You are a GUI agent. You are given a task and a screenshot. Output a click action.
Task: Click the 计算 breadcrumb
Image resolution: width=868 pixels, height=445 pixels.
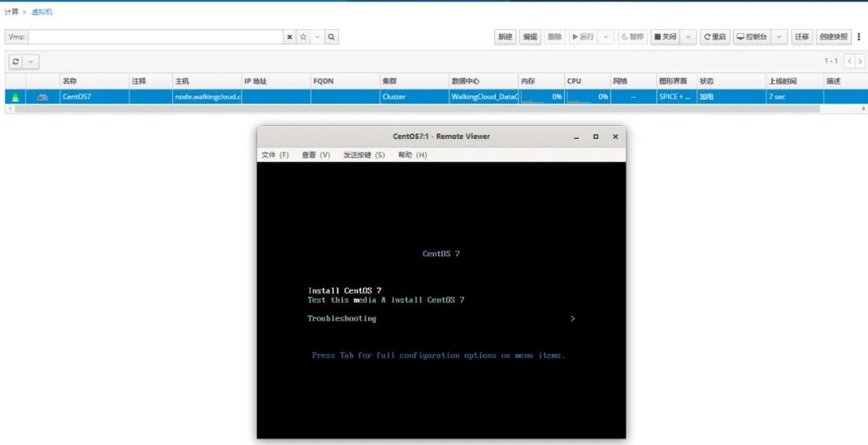[x=11, y=11]
